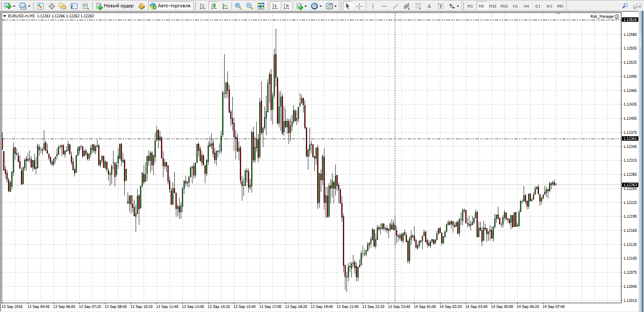Open the templates dropdown arrow
This screenshot has width=644, height=312.
(x=335, y=6)
